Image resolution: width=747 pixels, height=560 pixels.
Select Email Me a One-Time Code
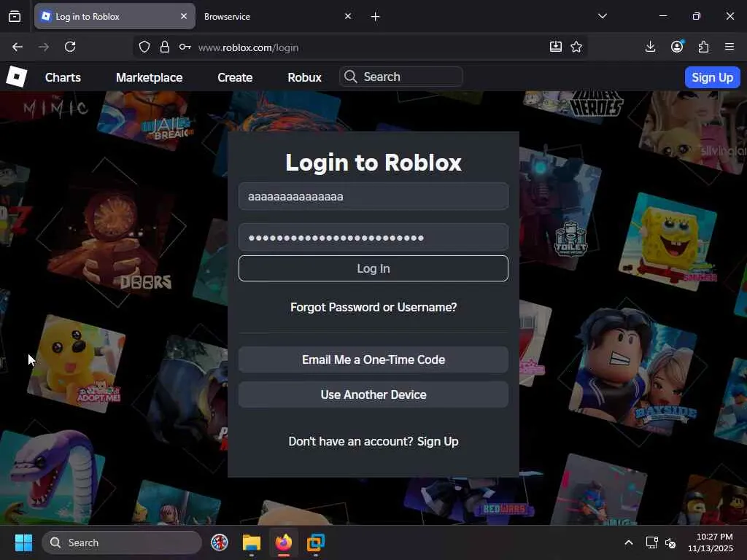coord(373,359)
